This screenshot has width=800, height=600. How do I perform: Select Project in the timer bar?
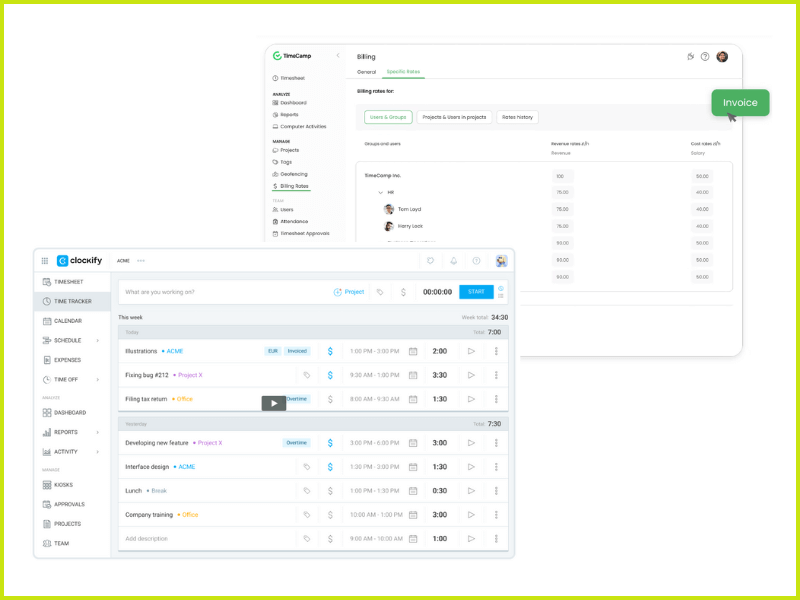(349, 292)
